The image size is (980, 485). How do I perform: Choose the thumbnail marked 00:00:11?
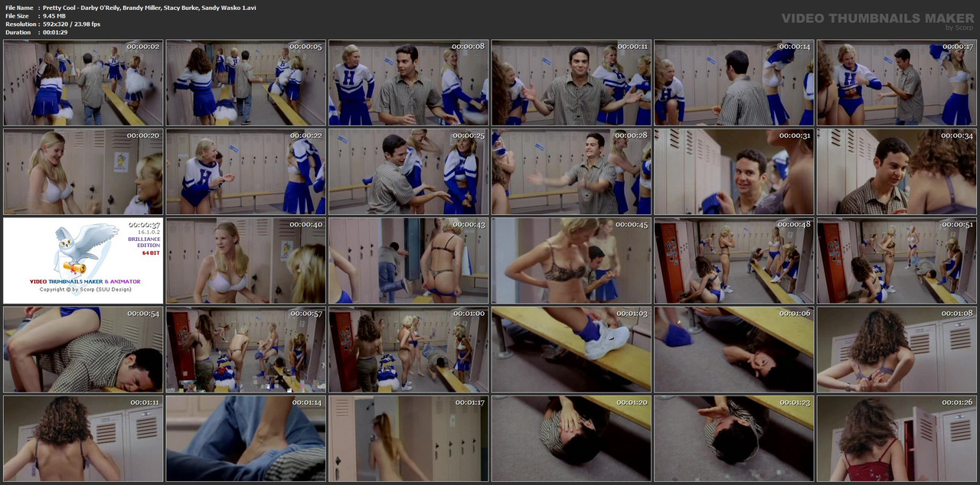coord(571,83)
